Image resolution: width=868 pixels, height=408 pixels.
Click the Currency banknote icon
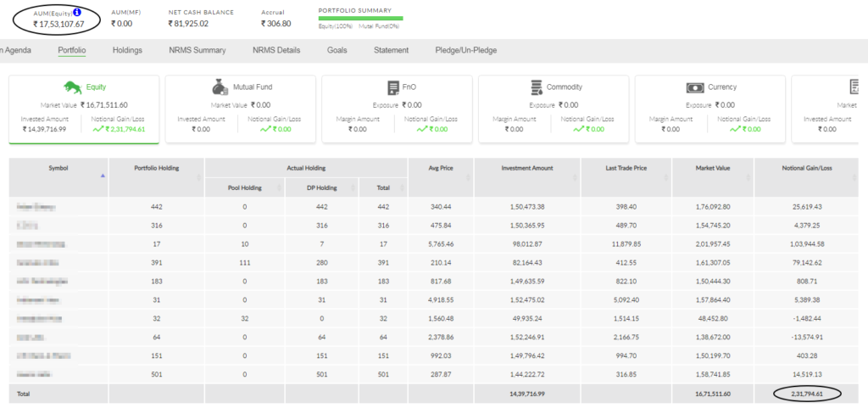[x=695, y=87]
